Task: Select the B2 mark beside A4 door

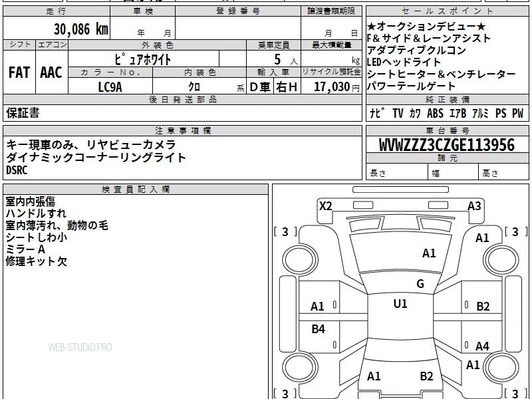Action: 483,307
